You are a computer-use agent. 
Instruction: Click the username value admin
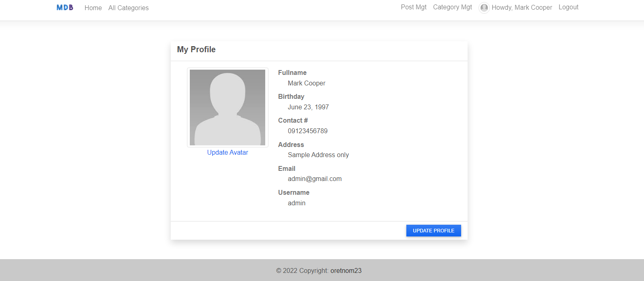(x=296, y=203)
